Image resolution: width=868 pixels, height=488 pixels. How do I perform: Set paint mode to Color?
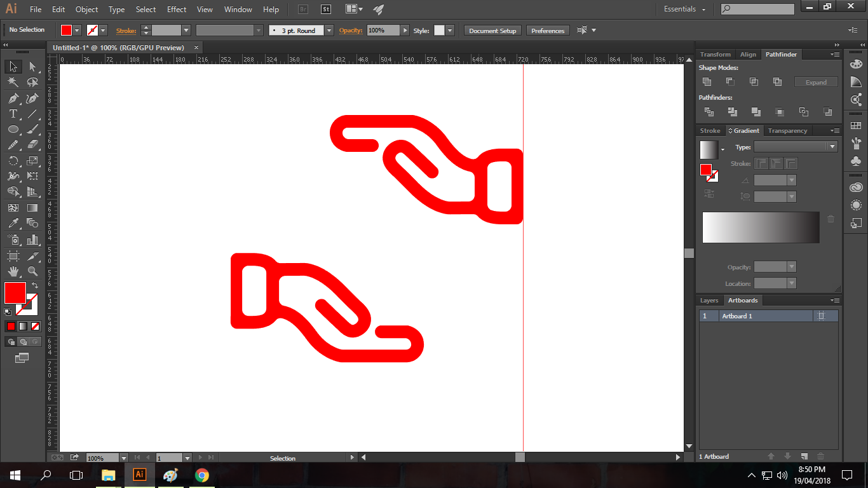pyautogui.click(x=11, y=326)
